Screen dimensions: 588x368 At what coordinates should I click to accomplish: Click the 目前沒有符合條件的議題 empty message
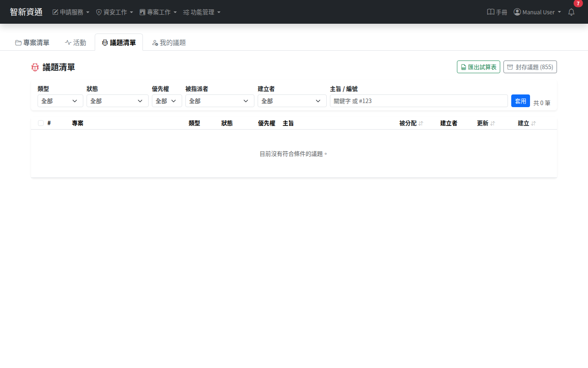pyautogui.click(x=294, y=154)
